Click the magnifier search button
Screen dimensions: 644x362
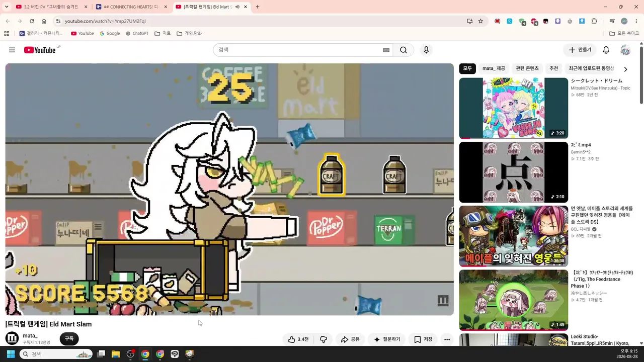[404, 50]
